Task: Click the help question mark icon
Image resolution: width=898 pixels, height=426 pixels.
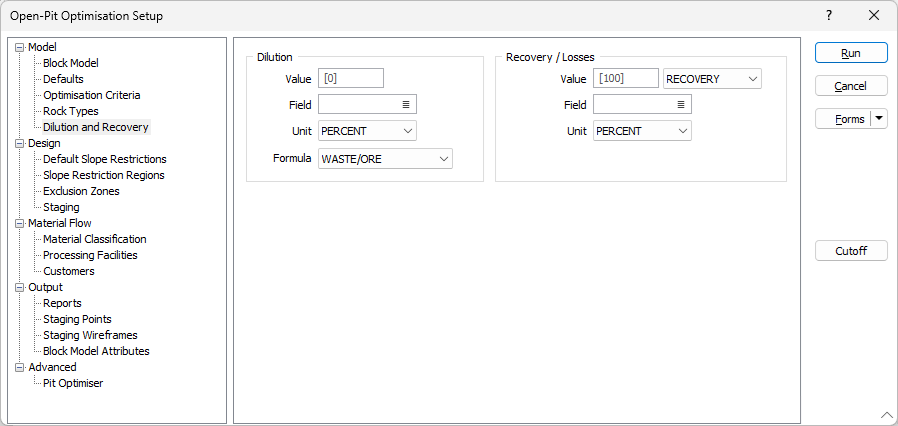Action: point(829,15)
